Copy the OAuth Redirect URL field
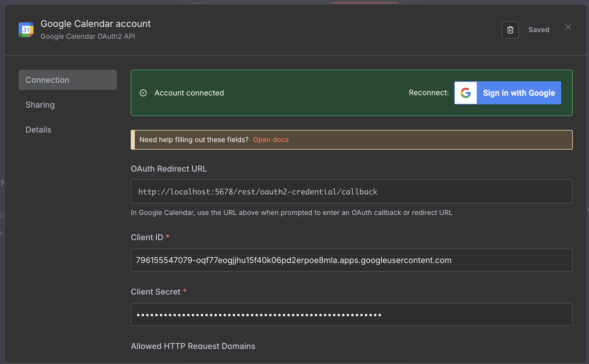Screen dimensions: 589x364 pos(351,192)
